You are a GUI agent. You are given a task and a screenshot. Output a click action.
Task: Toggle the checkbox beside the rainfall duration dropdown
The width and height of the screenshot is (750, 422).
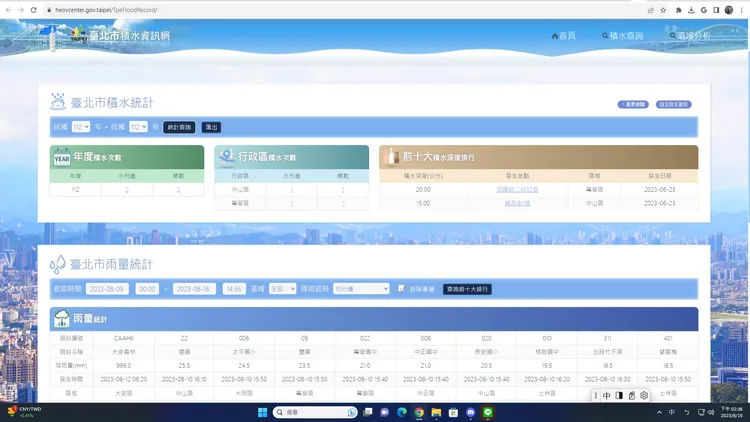(401, 289)
